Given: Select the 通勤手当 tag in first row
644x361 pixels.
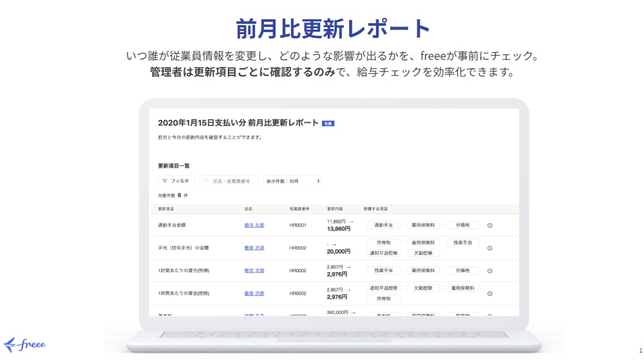Looking at the screenshot, I should point(384,225).
